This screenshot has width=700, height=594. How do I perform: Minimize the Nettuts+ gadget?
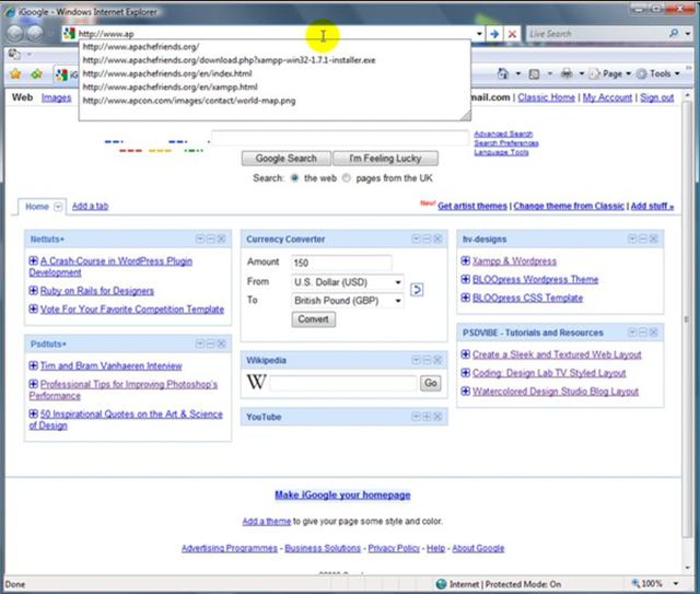click(x=211, y=239)
